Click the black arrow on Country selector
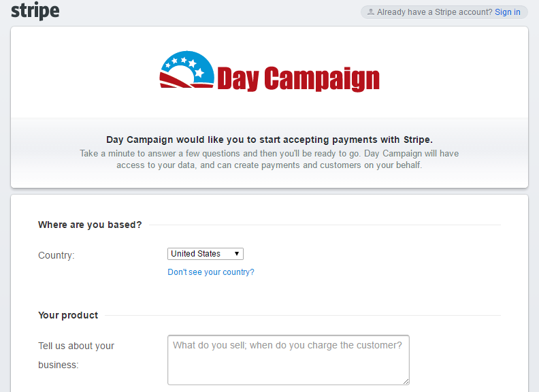 (237, 254)
